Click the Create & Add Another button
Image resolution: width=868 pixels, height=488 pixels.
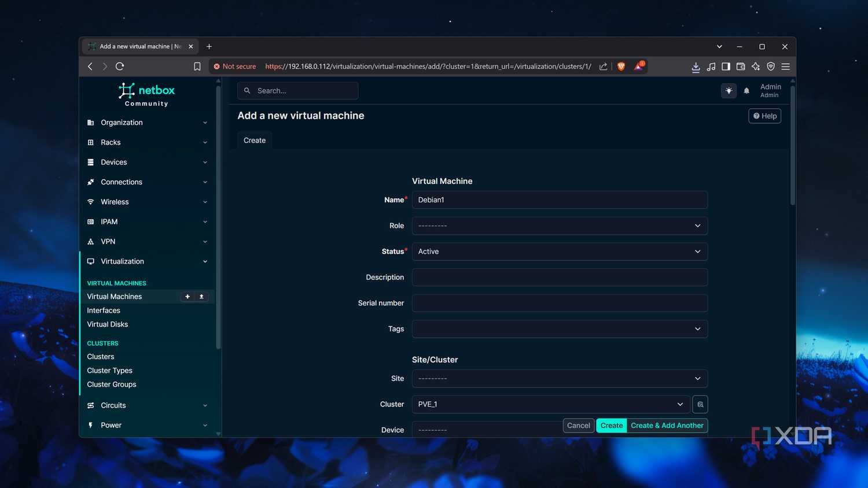(667, 425)
